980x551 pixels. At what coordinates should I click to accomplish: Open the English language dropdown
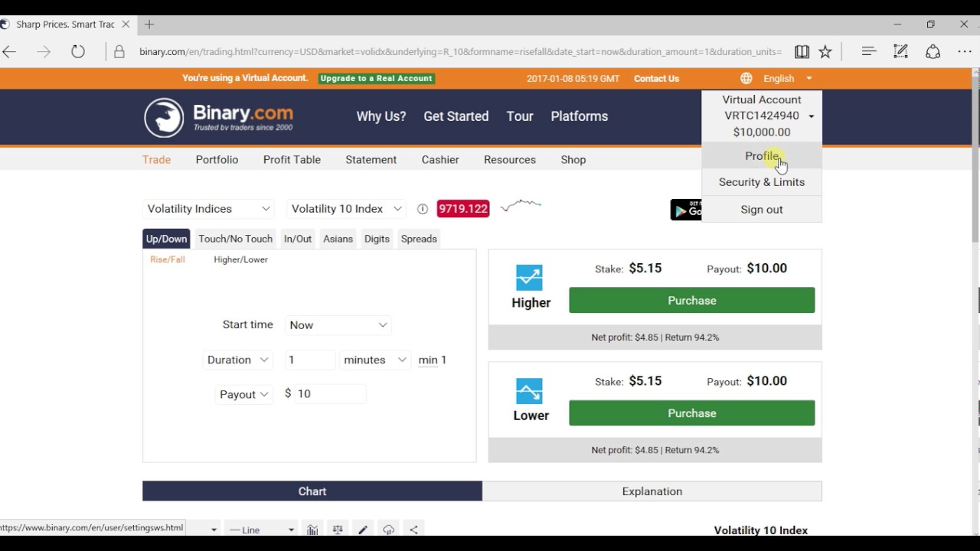[787, 78]
